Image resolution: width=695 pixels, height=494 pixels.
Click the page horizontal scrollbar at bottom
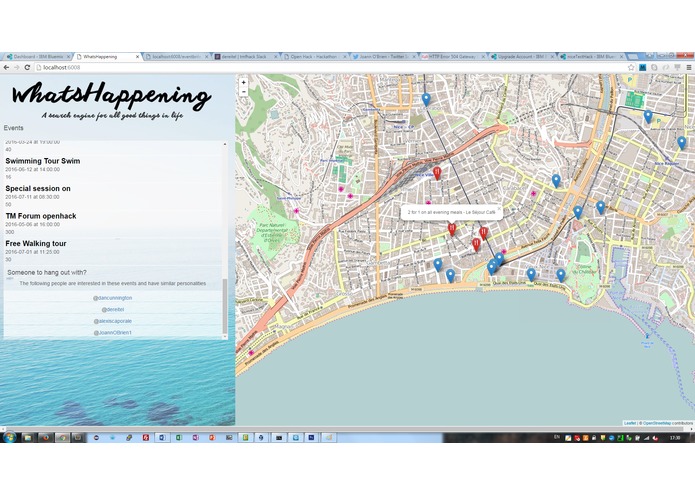click(x=346, y=429)
